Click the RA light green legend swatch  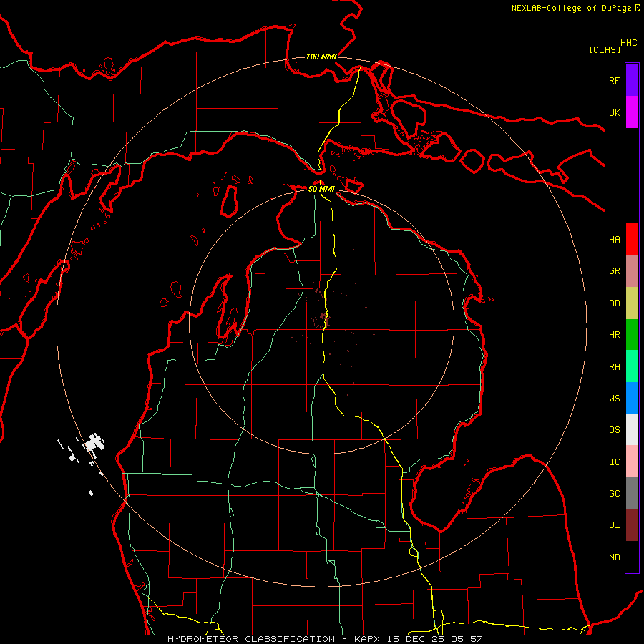point(632,366)
